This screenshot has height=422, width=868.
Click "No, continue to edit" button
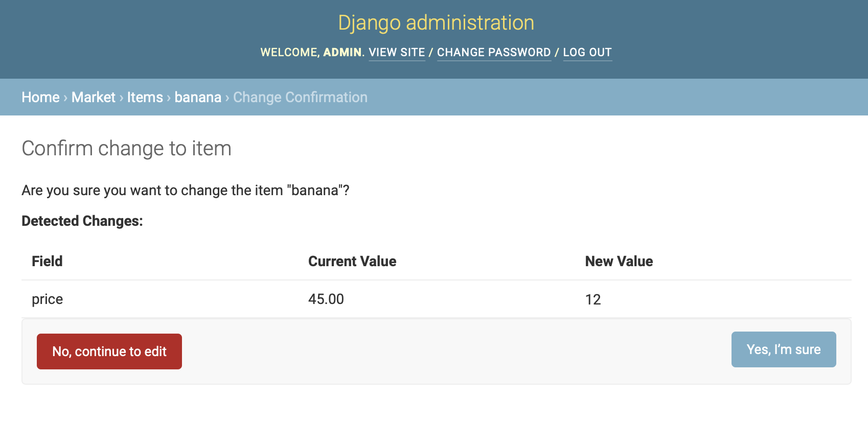click(109, 351)
